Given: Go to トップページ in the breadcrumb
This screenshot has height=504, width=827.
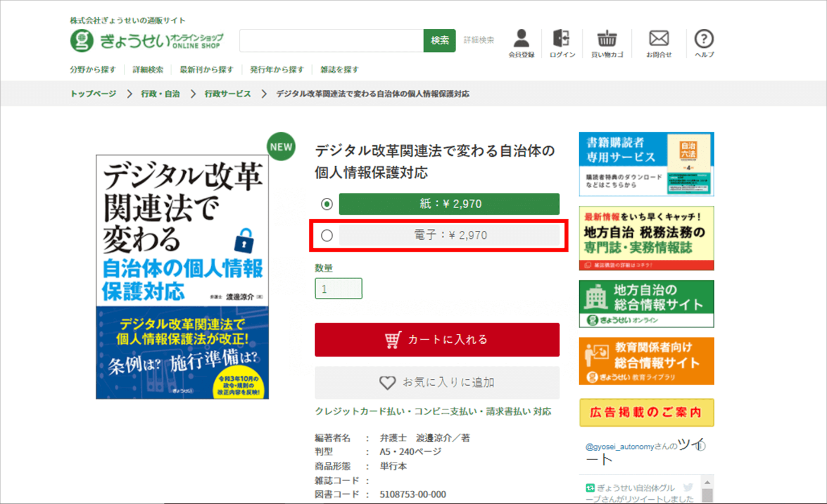Looking at the screenshot, I should point(93,94).
